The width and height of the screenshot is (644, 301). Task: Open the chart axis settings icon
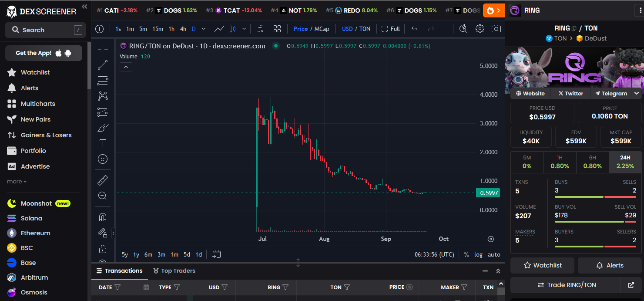coord(491,239)
